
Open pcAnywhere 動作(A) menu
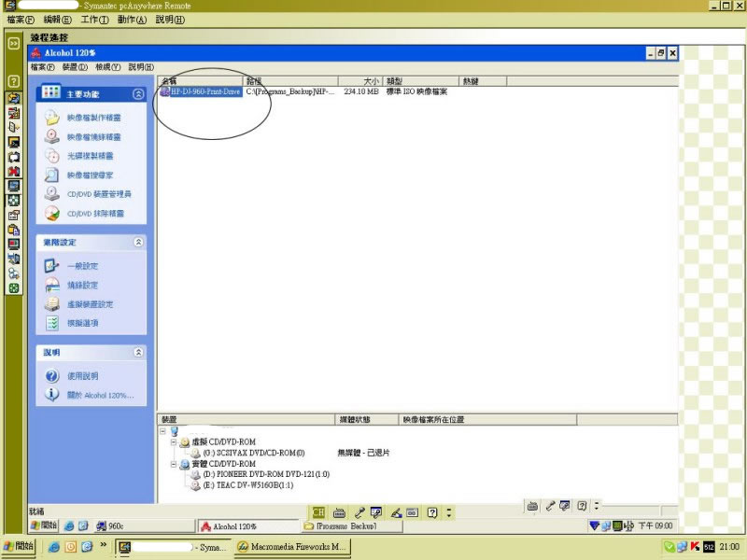(x=132, y=20)
